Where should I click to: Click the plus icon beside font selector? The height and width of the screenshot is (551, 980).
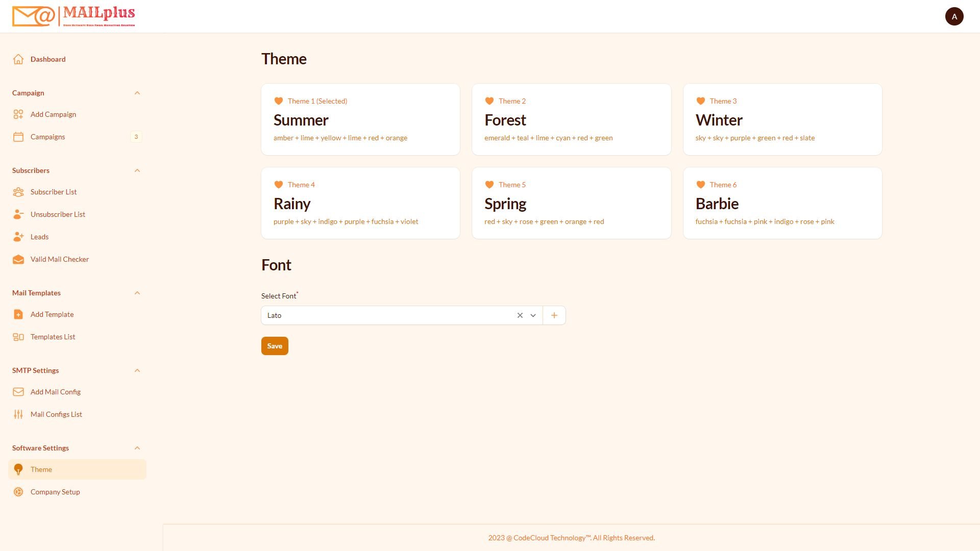coord(554,315)
